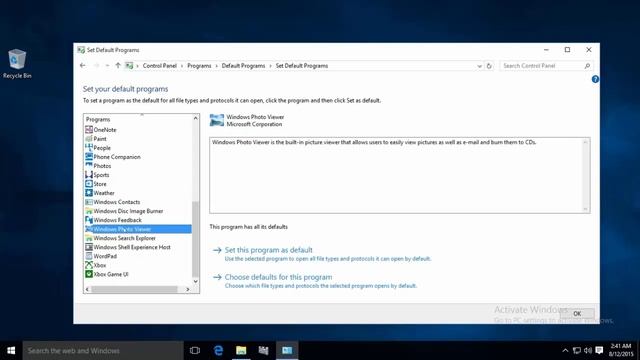Open recent locations dropdown arrow

click(107, 66)
